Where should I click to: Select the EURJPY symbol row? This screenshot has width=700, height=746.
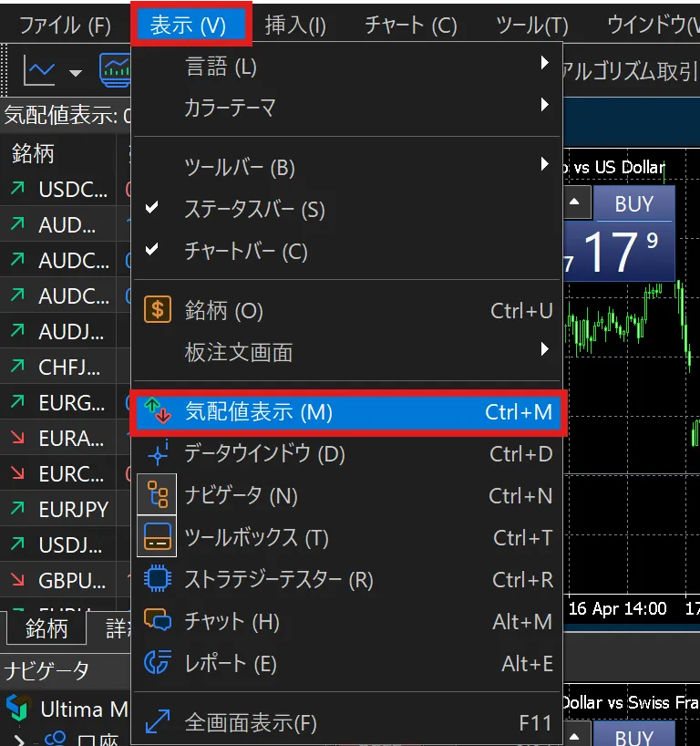pos(65,509)
